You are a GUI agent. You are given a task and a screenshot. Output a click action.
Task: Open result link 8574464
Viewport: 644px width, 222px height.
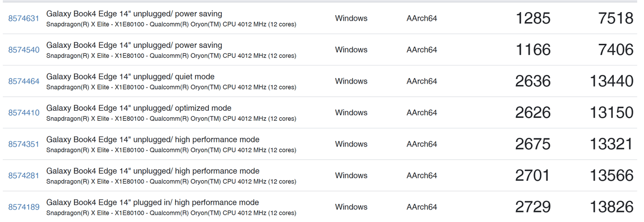click(x=24, y=82)
